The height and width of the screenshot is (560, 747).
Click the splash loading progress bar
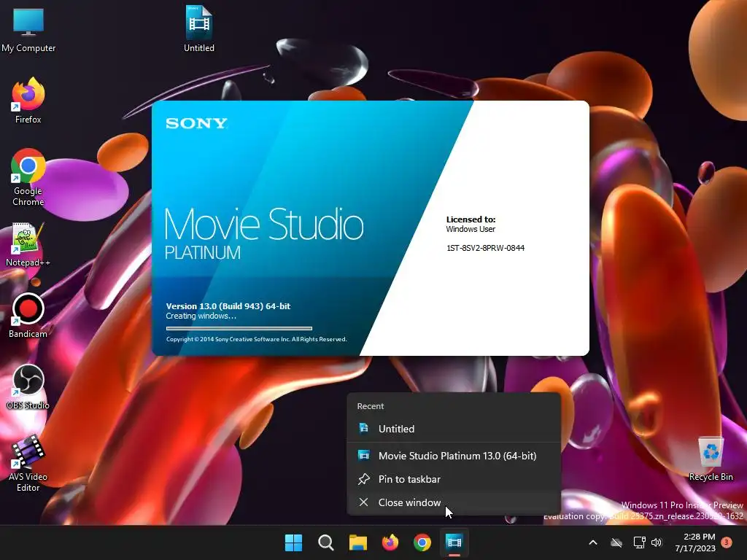[239, 328]
